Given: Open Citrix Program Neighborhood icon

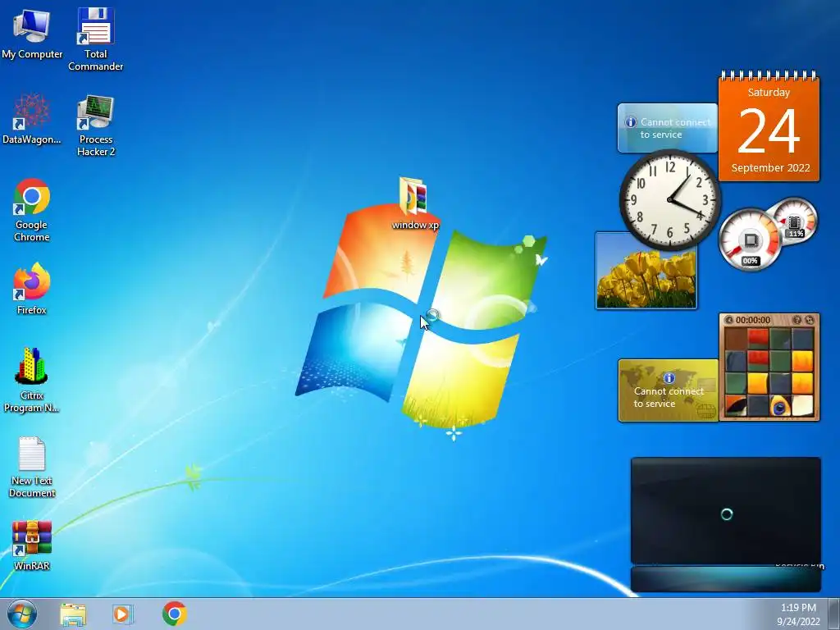Looking at the screenshot, I should 32,381.
